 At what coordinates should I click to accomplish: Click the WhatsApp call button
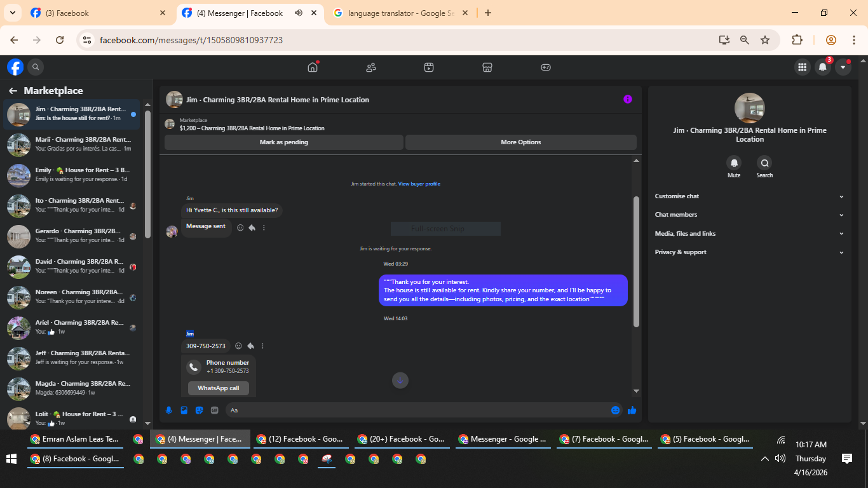point(219,388)
